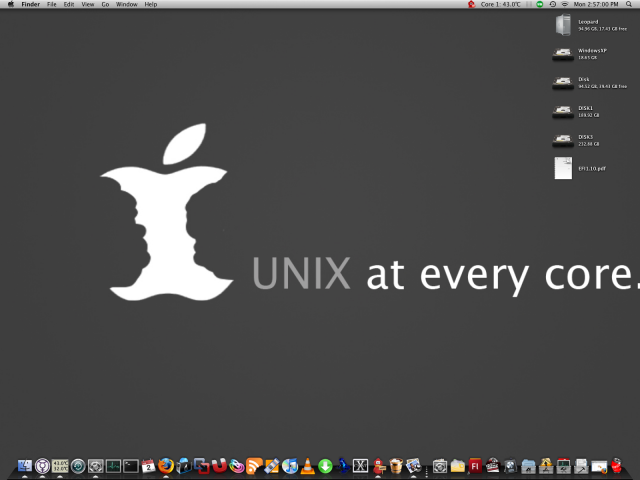Open Activity Monitor in the Dock
The height and width of the screenshot is (480, 640).
point(113,466)
